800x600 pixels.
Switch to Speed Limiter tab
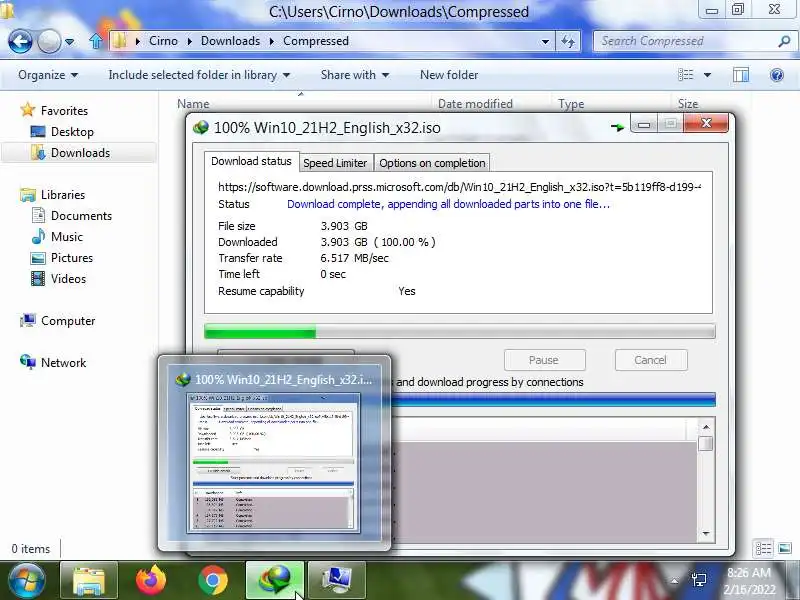click(335, 163)
